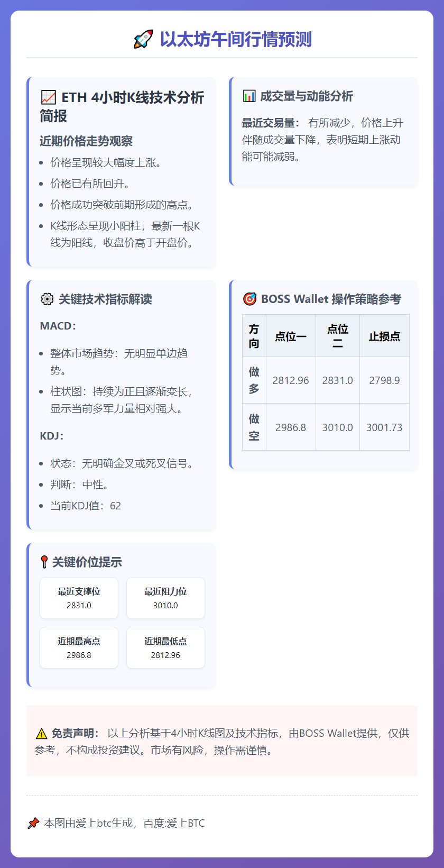Select the bullet about K线形态呈现小阳柱
444x868 pixels.
click(125, 234)
